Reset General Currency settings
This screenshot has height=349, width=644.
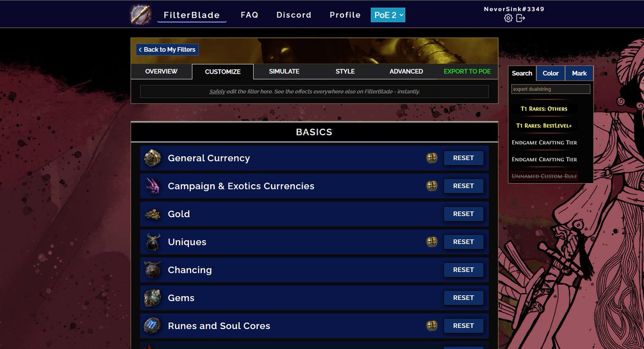tap(464, 158)
